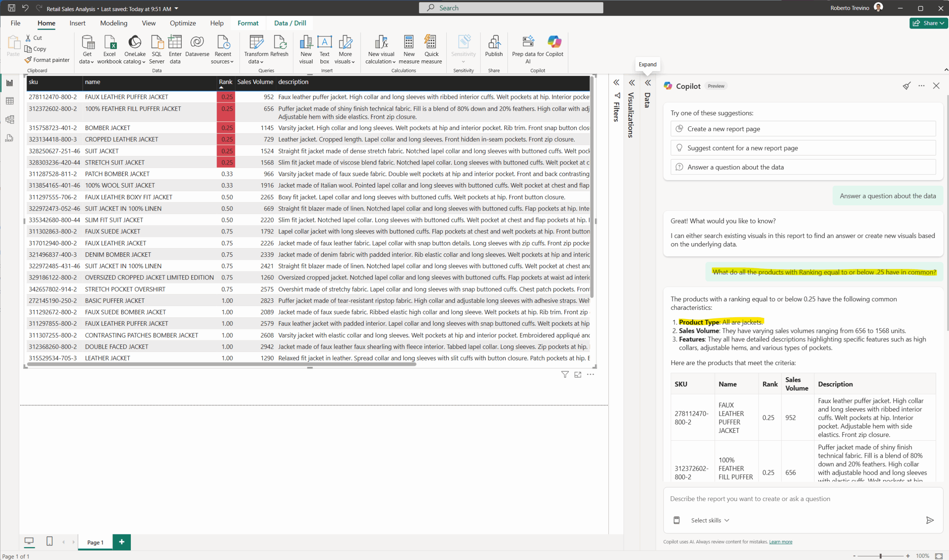Expand the Transform data dropdown arrow
The height and width of the screenshot is (560, 949).
[261, 62]
